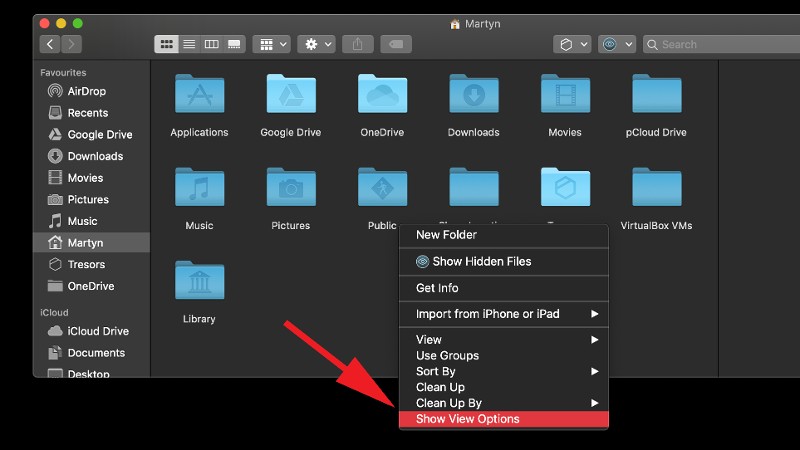
Task: Expand the View submenu
Action: tap(504, 340)
